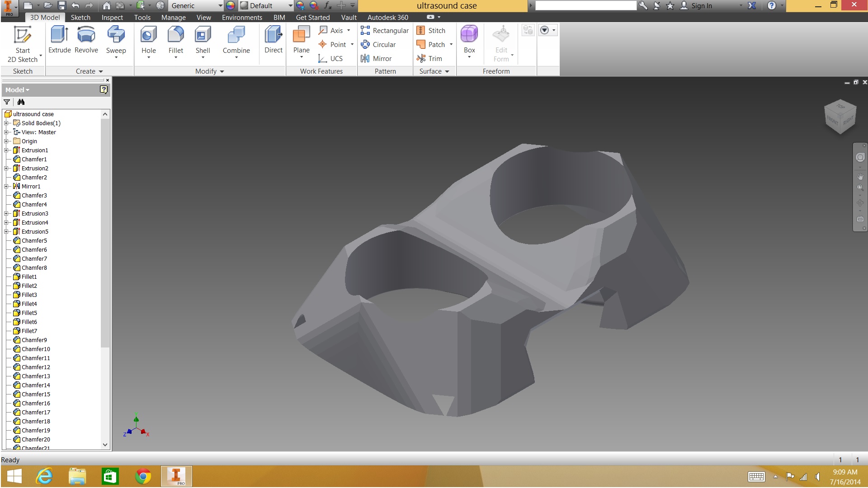The image size is (868, 488).
Task: Click Sign In link
Action: pos(701,5)
